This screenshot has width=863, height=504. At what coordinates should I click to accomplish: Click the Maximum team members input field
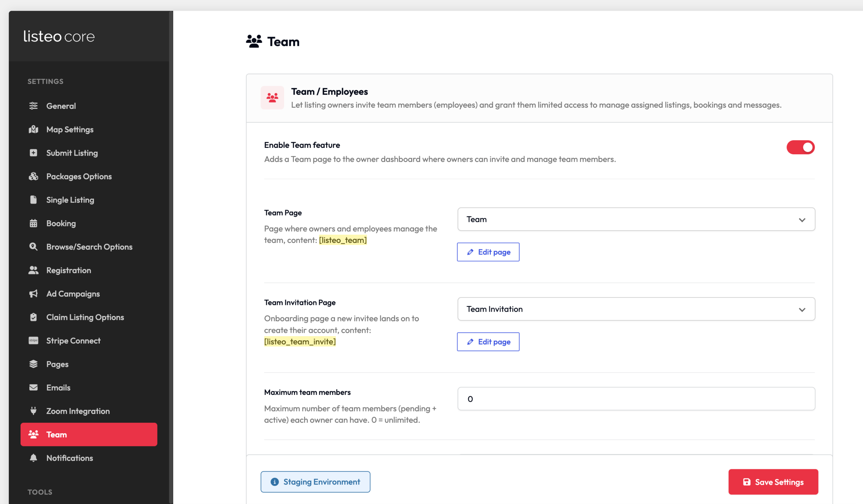[x=636, y=398]
